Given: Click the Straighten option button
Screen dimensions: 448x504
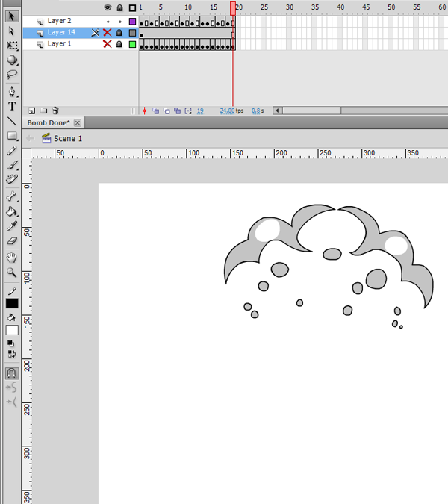Looking at the screenshot, I should point(12,402).
